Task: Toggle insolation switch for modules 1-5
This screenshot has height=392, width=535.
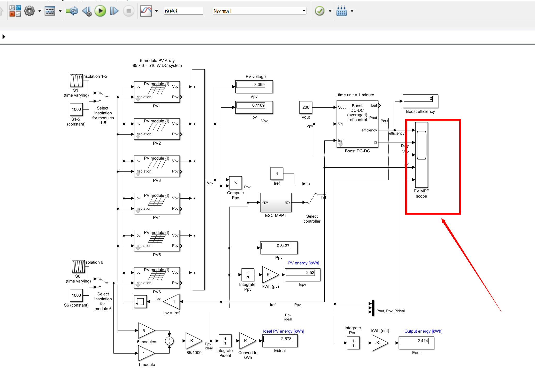Action: click(103, 97)
